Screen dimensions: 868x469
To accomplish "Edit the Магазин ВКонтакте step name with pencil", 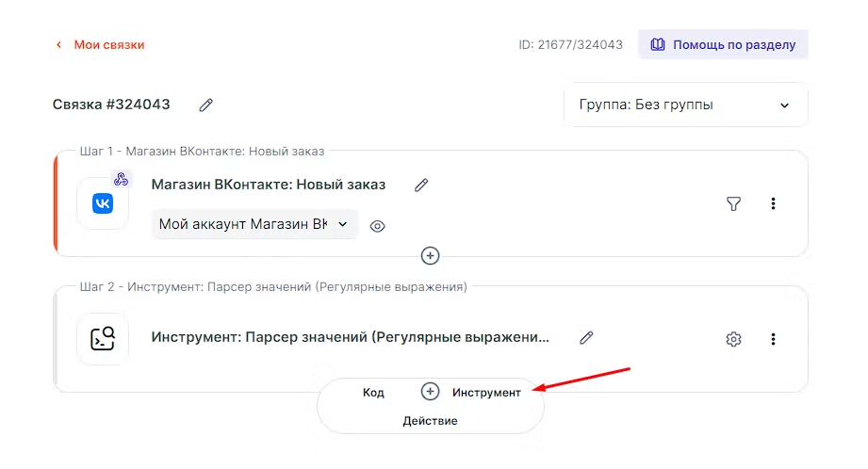I will point(421,185).
